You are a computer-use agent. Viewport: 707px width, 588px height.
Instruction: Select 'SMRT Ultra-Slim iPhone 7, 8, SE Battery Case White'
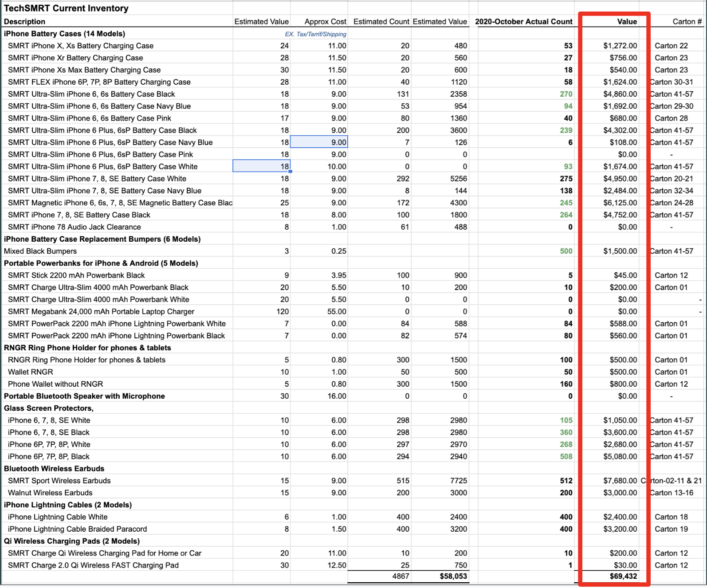(97, 179)
